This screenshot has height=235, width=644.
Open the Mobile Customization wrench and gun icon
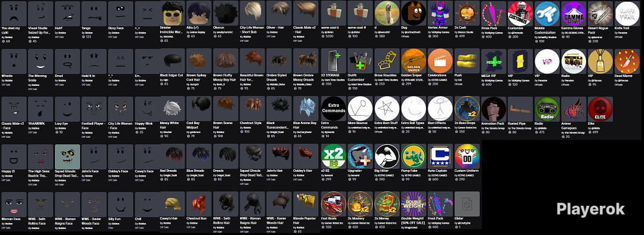pos(547,14)
